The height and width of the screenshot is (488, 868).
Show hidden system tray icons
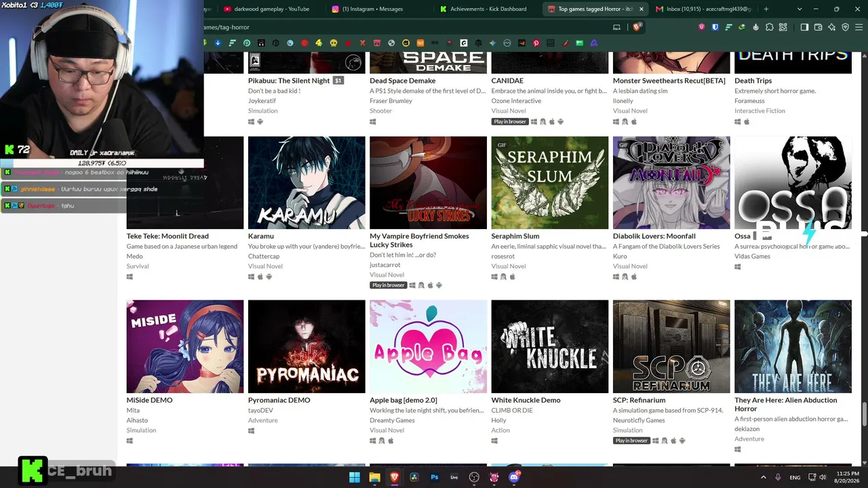[763, 477]
